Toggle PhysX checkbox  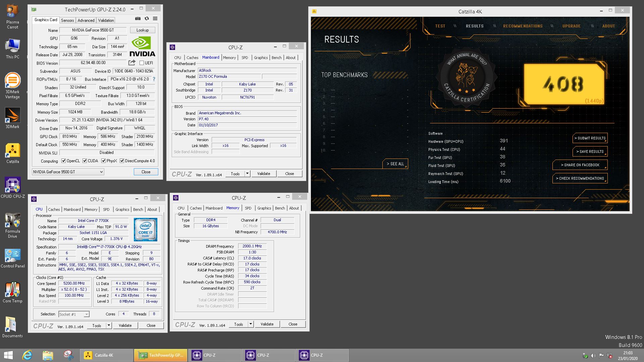(103, 161)
